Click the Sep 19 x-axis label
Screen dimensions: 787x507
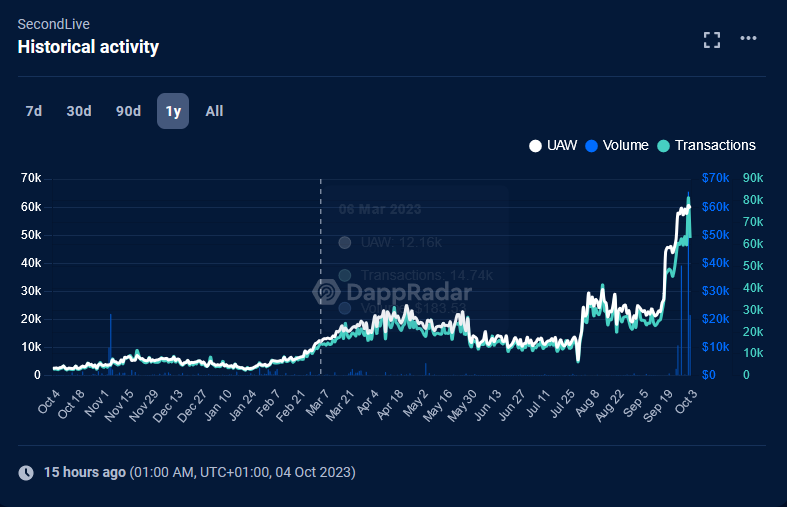point(658,406)
